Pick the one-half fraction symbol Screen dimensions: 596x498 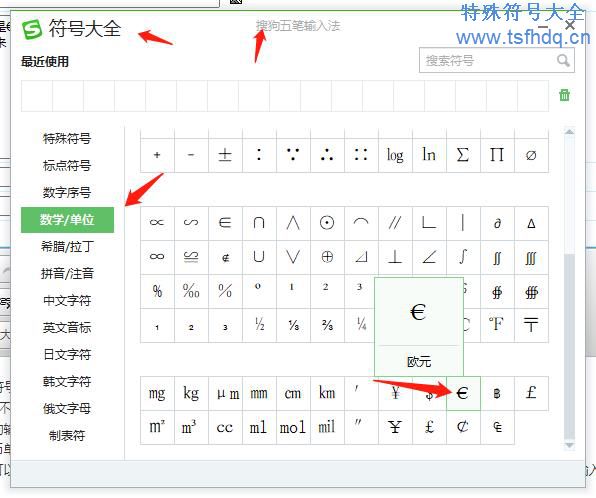259,325
